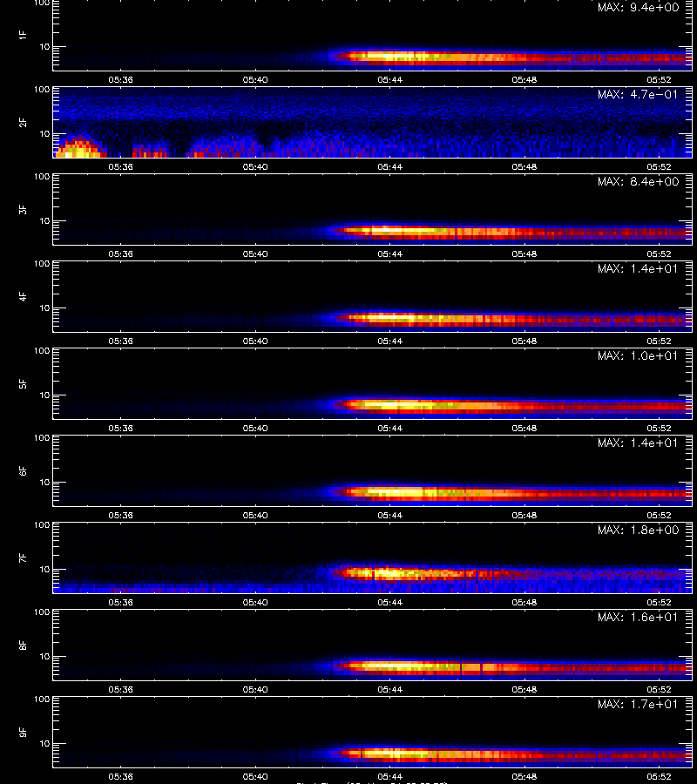Image resolution: width=697 pixels, height=784 pixels.
Task: Click the 05:44 time label below panel 3F
Action: coord(389,253)
